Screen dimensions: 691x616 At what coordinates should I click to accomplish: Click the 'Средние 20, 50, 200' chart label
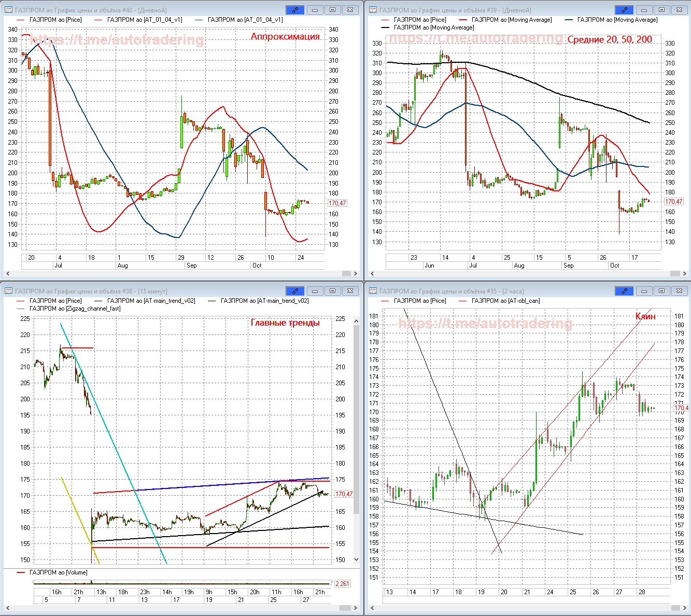[x=610, y=39]
